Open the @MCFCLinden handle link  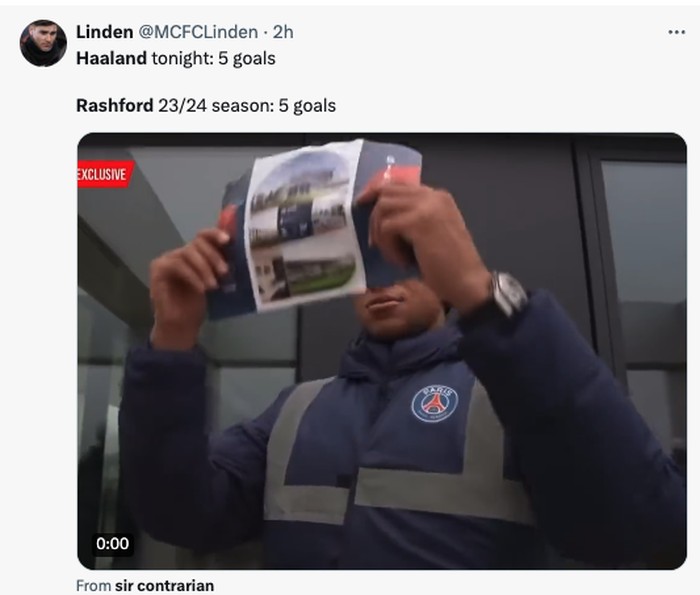coord(198,32)
